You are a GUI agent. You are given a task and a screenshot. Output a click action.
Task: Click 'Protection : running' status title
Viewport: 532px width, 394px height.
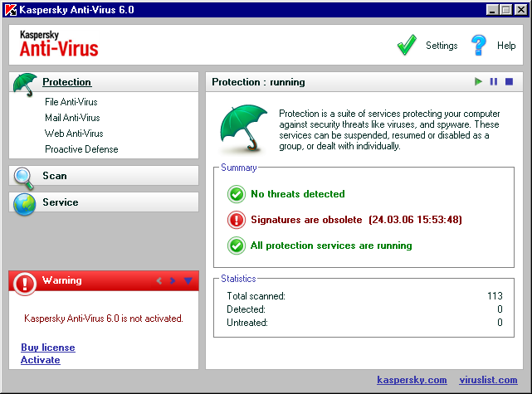[x=259, y=82]
